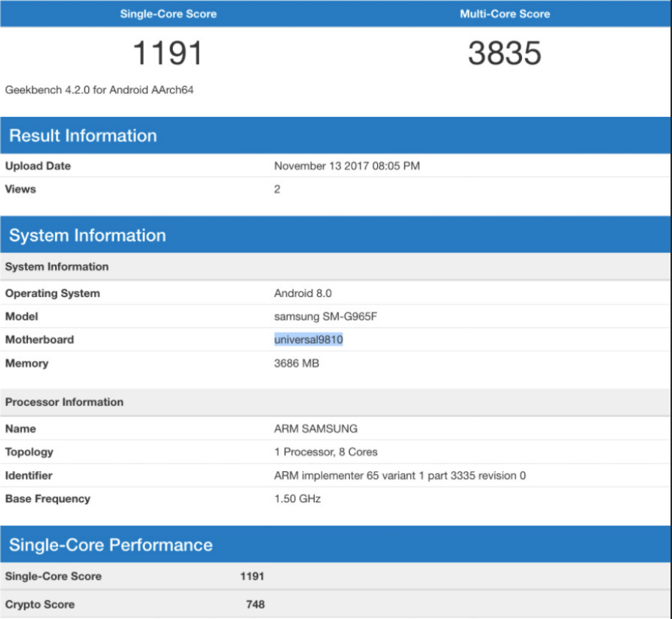Click the large 1191 single-core score

[167, 54]
